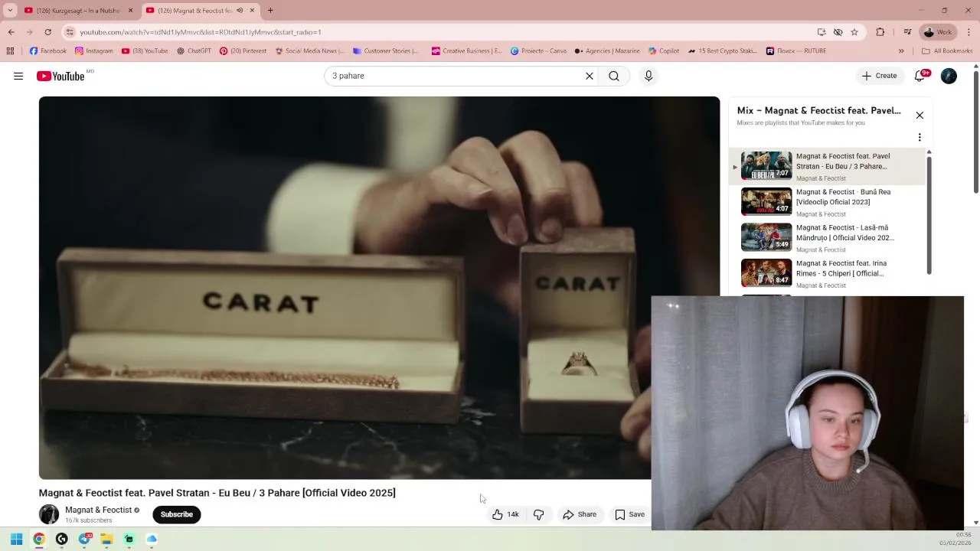The height and width of the screenshot is (551, 980).
Task: Open the YouTube guide hamburger menu
Action: 18,76
